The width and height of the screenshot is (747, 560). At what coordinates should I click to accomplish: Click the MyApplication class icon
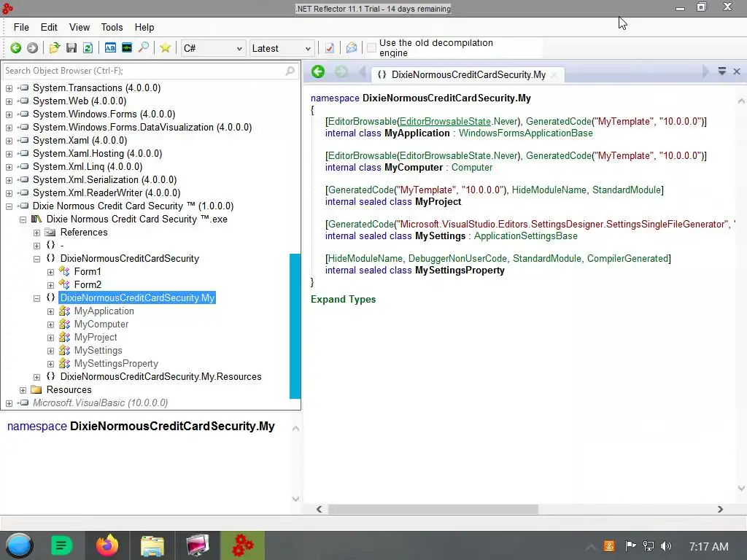[x=64, y=311]
